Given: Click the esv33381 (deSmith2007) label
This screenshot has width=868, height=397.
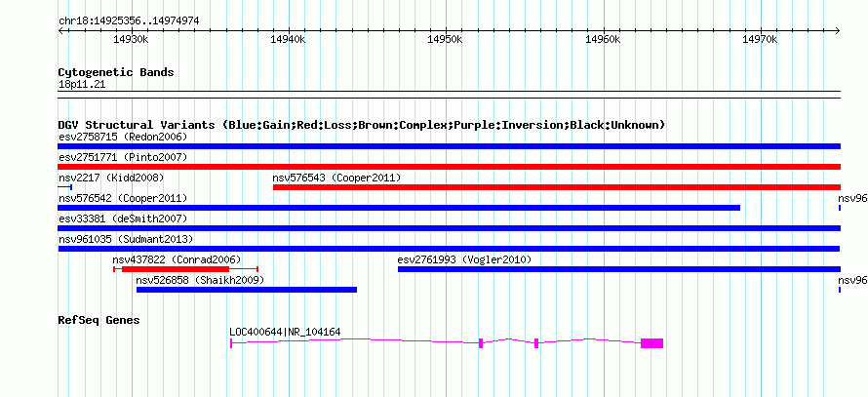Looking at the screenshot, I should (x=123, y=218).
